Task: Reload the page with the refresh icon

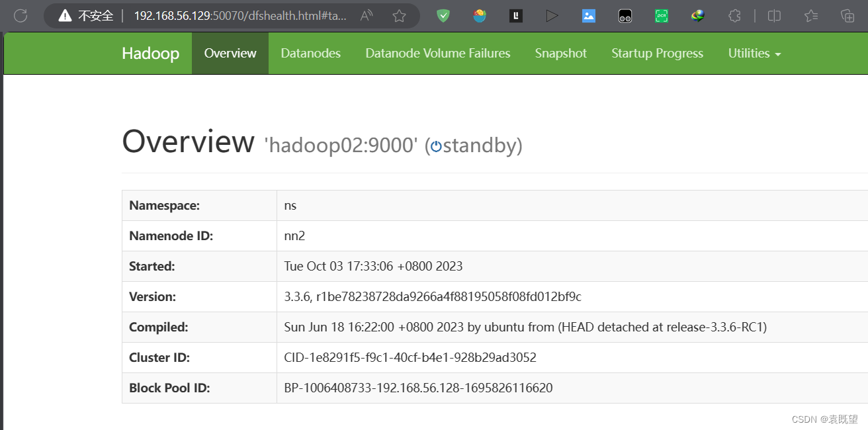Action: pyautogui.click(x=21, y=16)
